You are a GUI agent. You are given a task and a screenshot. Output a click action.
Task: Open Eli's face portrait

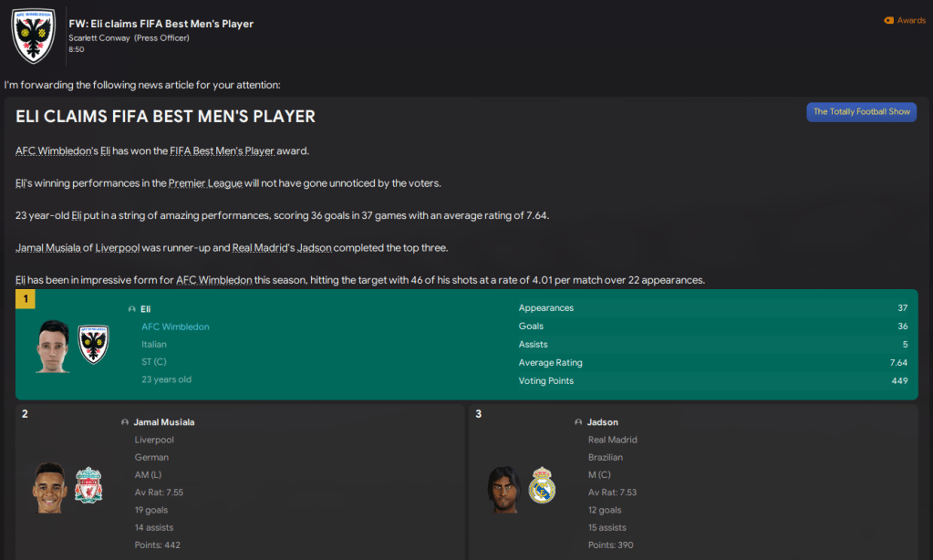(x=53, y=346)
